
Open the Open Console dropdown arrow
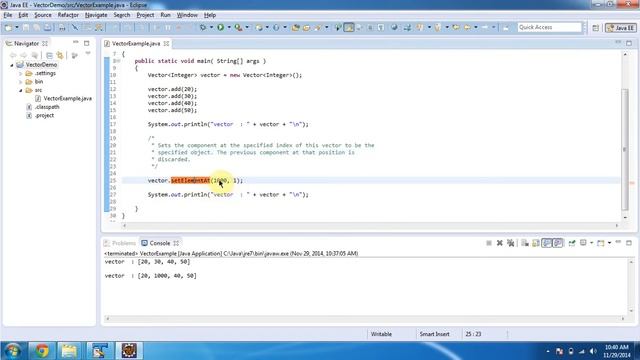tap(609, 243)
